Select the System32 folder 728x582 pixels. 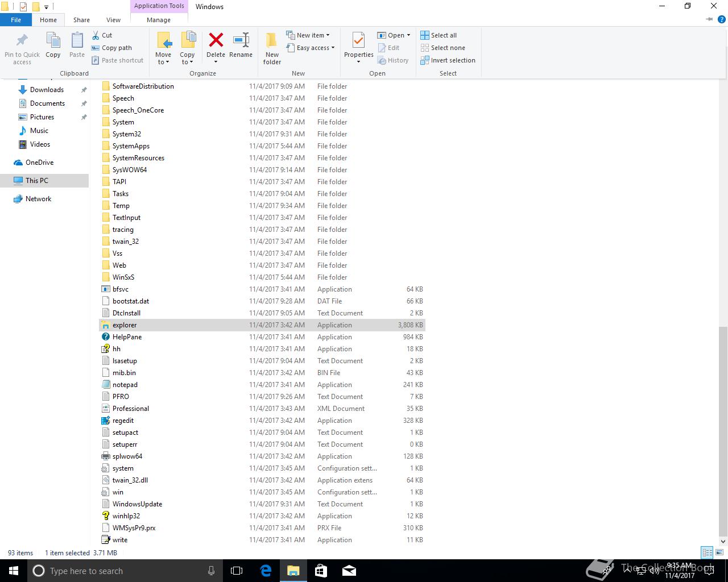pyautogui.click(x=262, y=134)
